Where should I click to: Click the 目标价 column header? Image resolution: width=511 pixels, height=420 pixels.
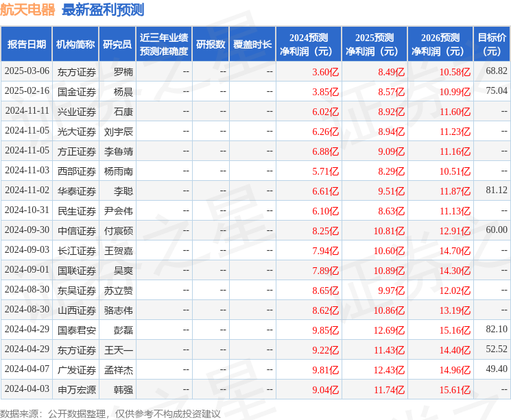point(492,45)
